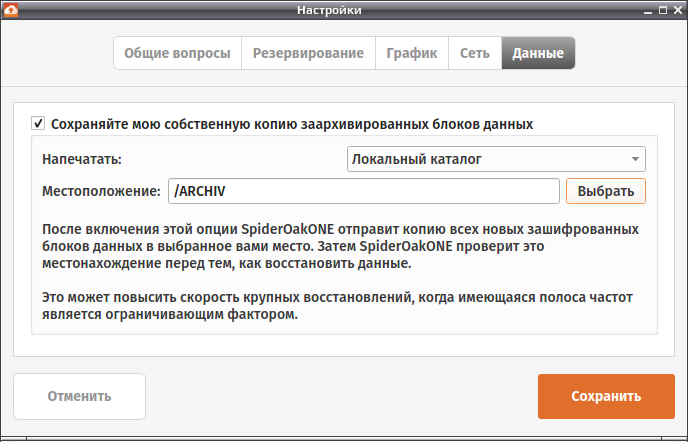Open the График tab
The height and width of the screenshot is (442, 688).
[412, 53]
